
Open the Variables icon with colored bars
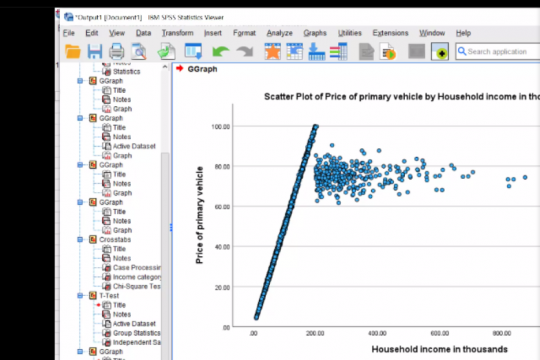(x=339, y=52)
